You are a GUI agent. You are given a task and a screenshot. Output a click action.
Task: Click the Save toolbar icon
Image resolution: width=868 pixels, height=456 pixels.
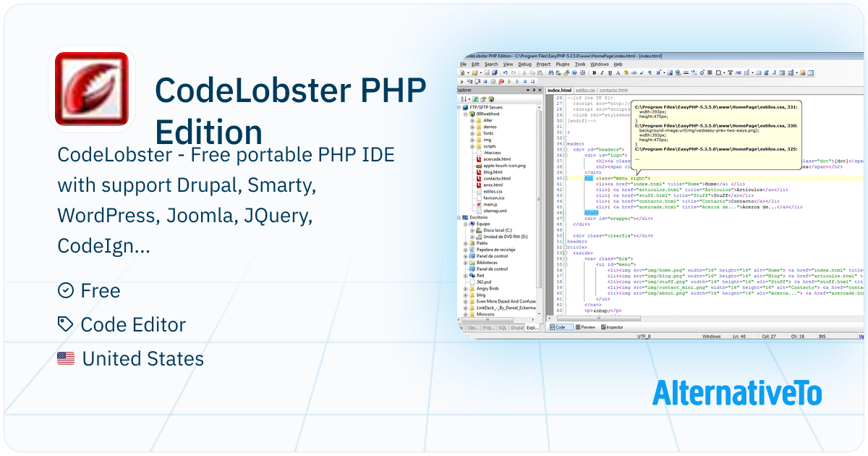[x=487, y=72]
